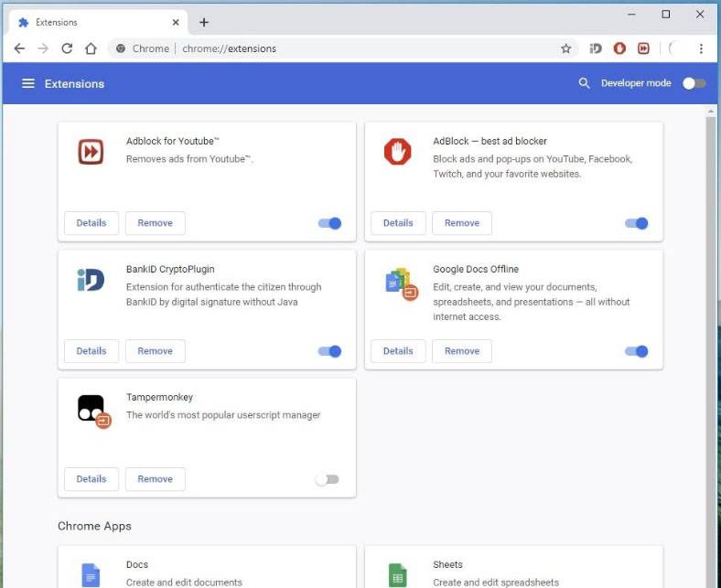
Task: Open Details for Tampermonkey
Action: [x=91, y=479]
